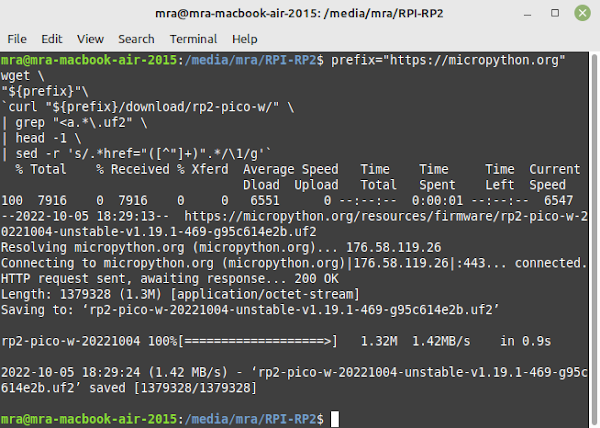This screenshot has height=428, width=600.
Task: Click the 'Average Speed' column header
Action: pos(290,169)
